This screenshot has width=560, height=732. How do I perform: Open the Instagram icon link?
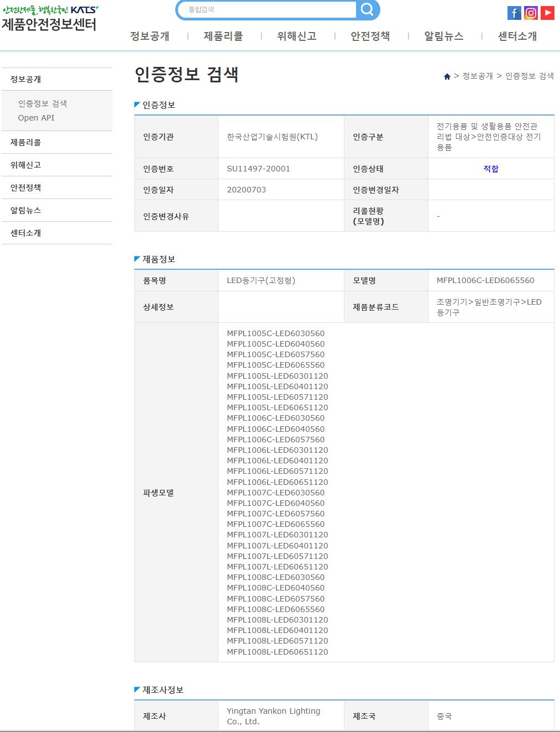pos(531,13)
